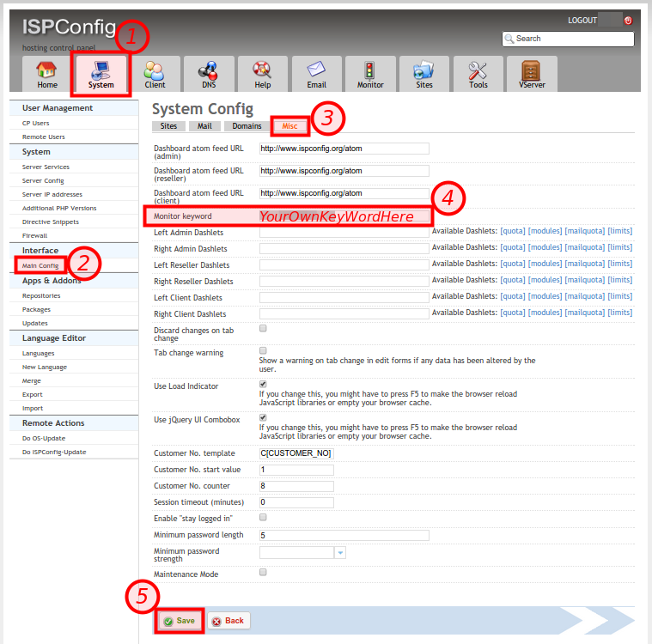Viewport: 652px width, 644px height.
Task: Switch to the Domains tab
Action: point(247,126)
